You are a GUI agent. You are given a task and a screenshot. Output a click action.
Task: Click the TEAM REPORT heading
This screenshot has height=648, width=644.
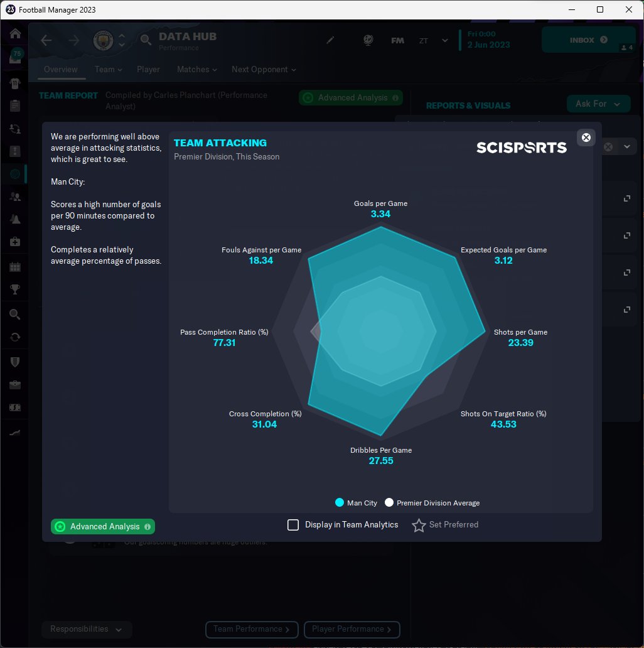(68, 96)
